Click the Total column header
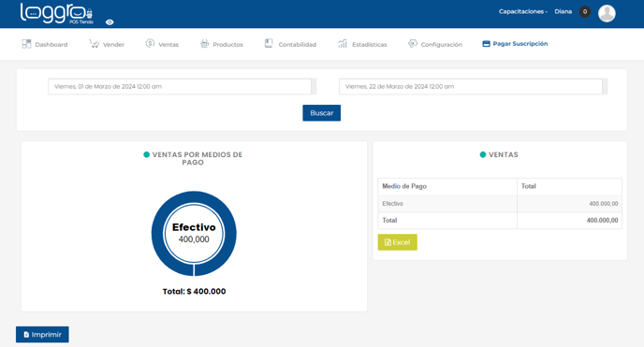The height and width of the screenshot is (347, 644). (569, 186)
